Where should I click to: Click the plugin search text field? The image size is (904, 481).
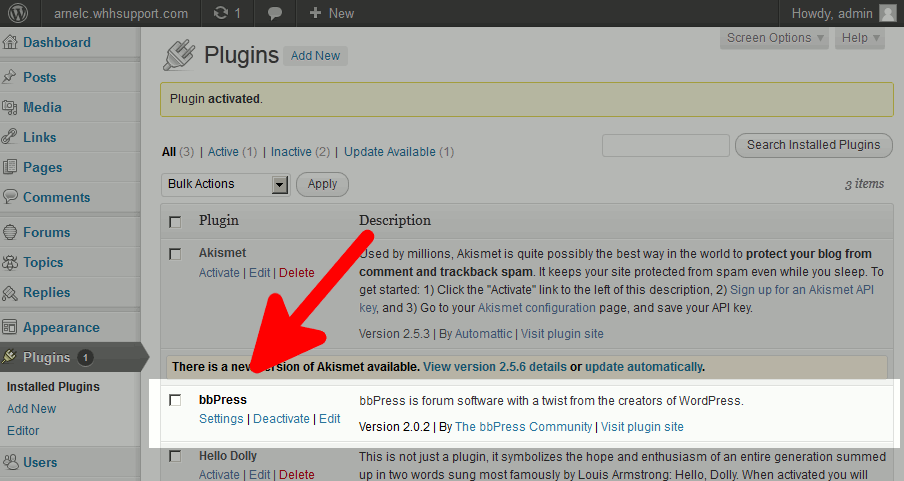(665, 145)
